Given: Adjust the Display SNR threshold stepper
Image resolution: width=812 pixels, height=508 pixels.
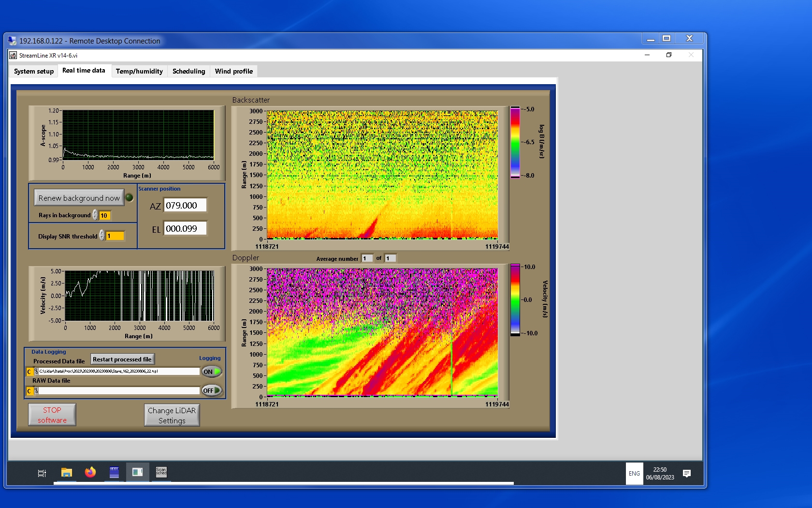Looking at the screenshot, I should click(102, 236).
